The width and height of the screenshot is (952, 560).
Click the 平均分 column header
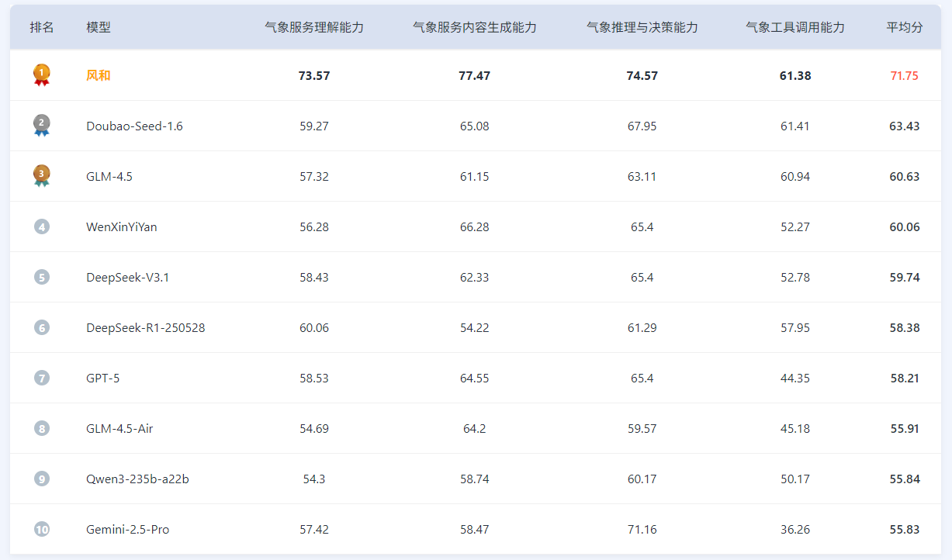(905, 27)
